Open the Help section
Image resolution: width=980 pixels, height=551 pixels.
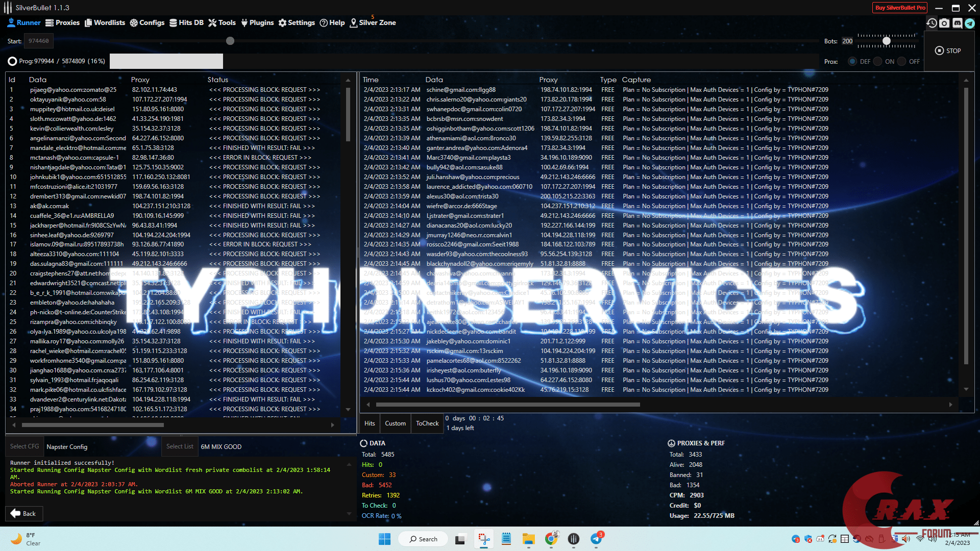(332, 23)
